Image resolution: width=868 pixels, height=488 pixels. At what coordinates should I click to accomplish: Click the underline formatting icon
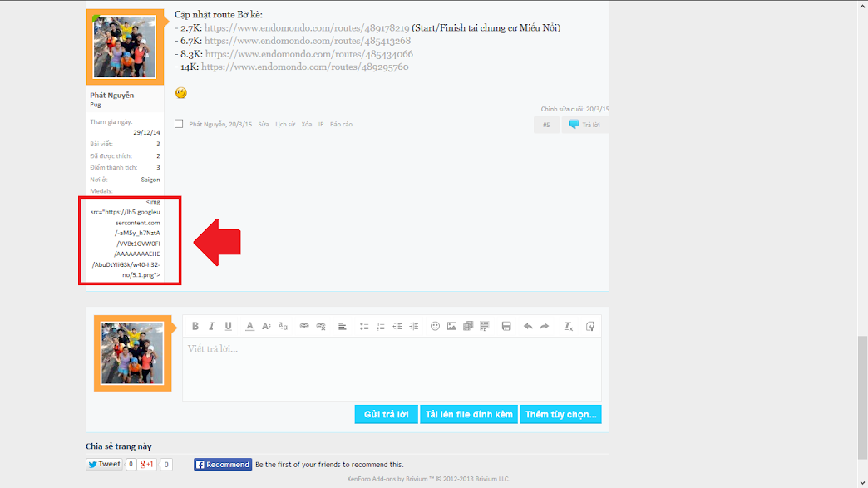point(229,327)
